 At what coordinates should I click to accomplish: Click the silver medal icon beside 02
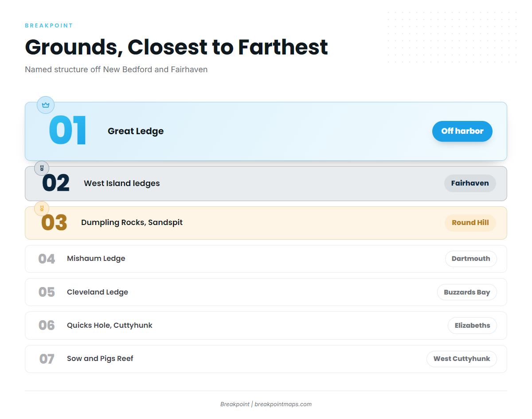42,168
